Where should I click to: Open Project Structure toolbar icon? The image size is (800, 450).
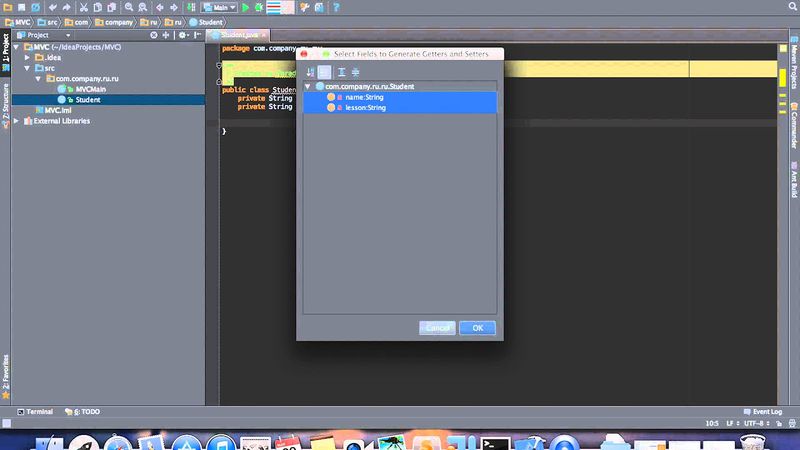point(319,7)
